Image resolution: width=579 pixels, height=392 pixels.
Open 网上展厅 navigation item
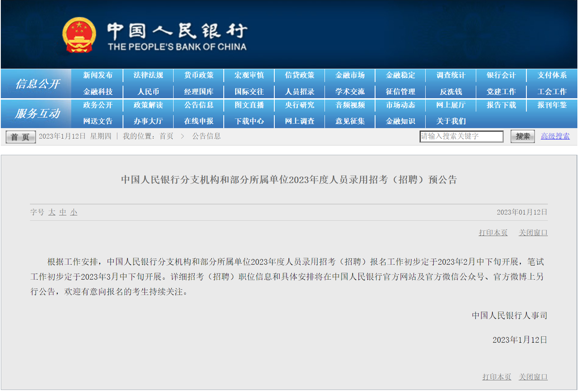(x=451, y=105)
